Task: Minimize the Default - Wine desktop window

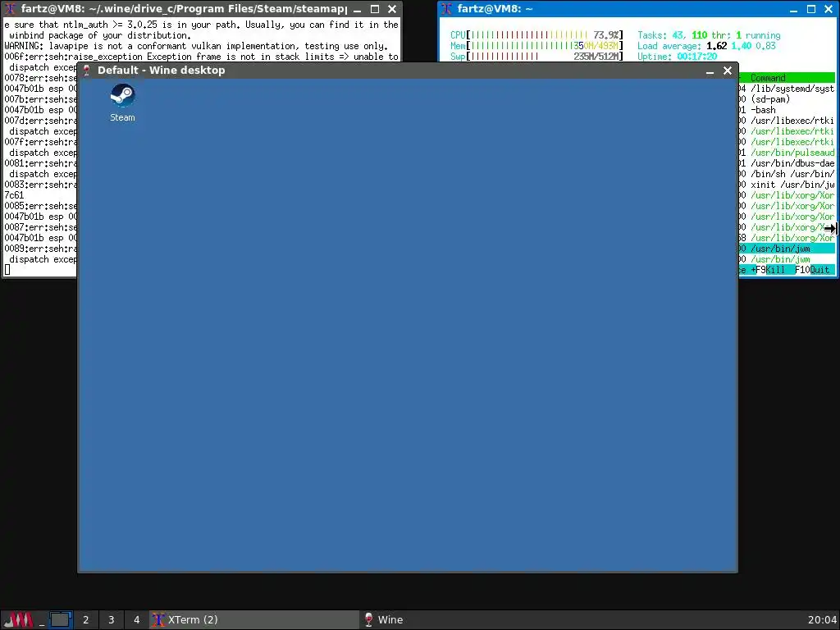Action: click(x=710, y=71)
